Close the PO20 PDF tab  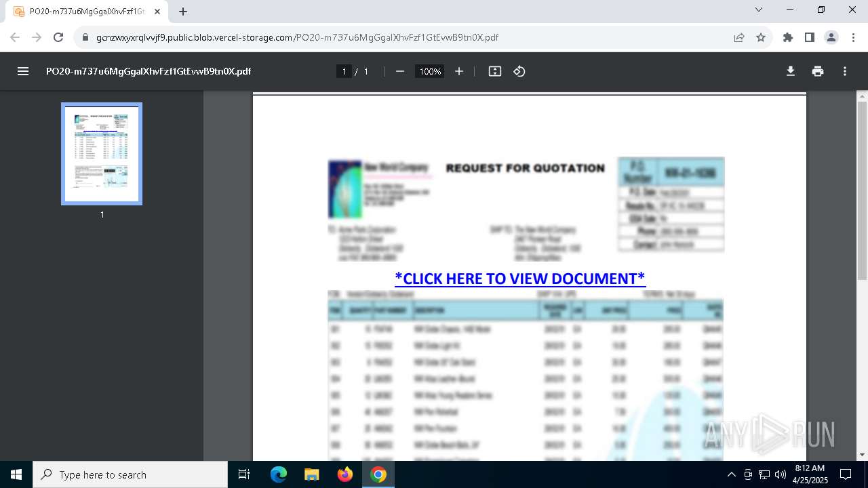(x=157, y=12)
